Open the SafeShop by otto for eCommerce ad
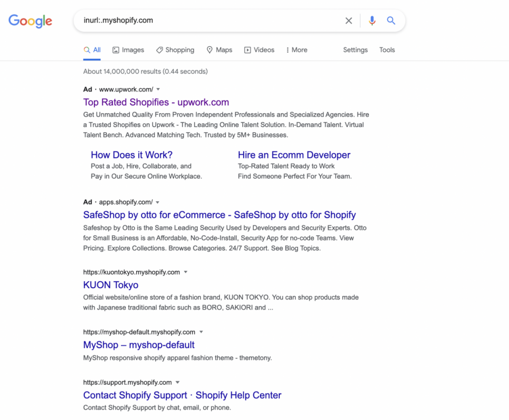The height and width of the screenshot is (420, 509). tap(219, 215)
